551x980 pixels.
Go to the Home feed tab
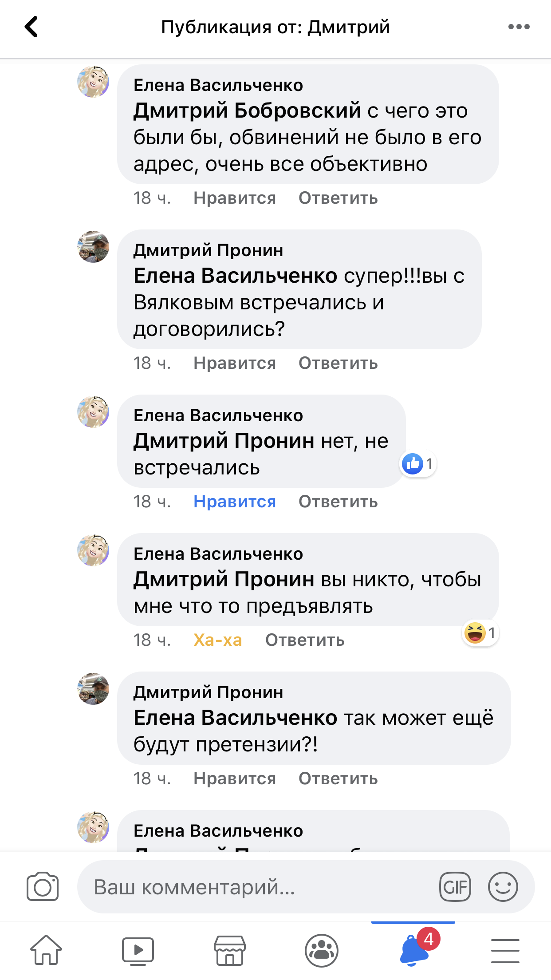pyautogui.click(x=46, y=950)
